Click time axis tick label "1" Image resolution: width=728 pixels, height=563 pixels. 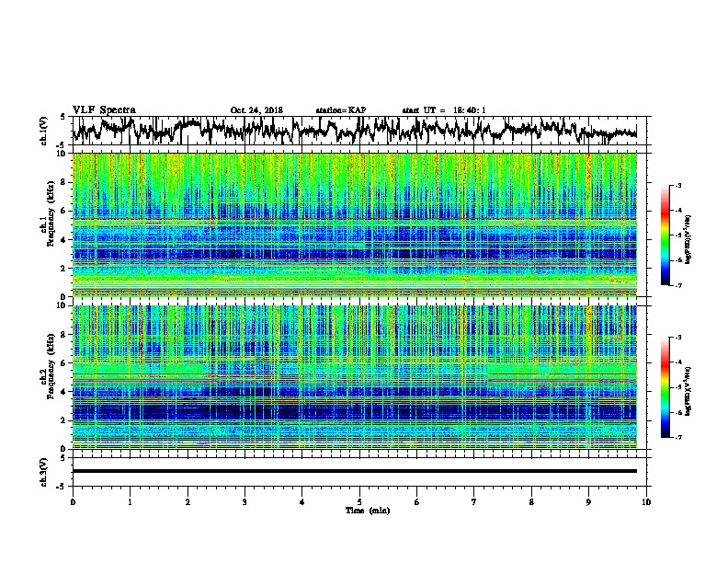[130, 501]
